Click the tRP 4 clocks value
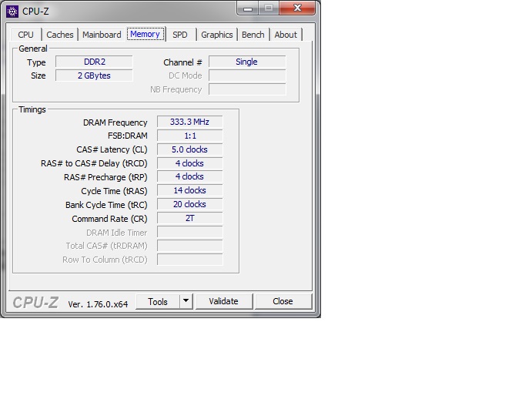 (189, 176)
